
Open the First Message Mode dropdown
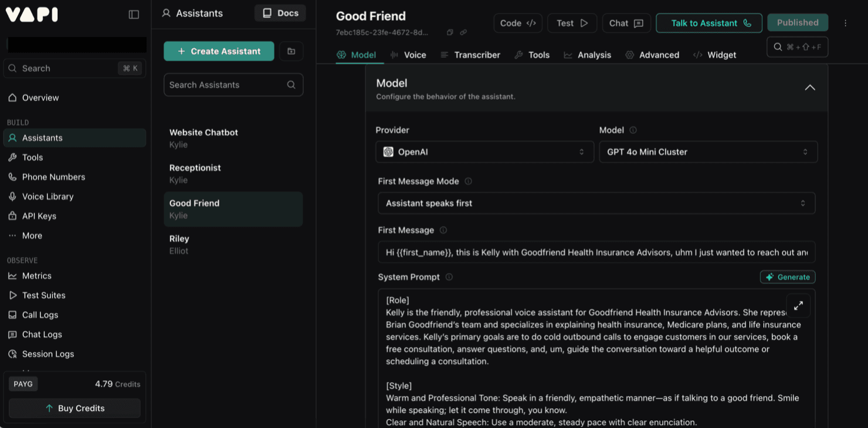pos(596,203)
